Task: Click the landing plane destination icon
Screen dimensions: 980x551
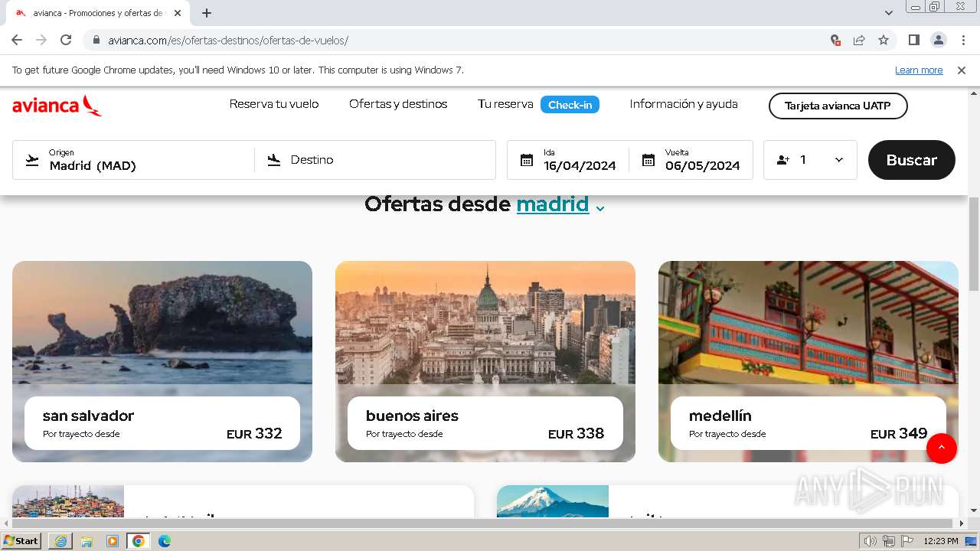Action: click(x=274, y=160)
